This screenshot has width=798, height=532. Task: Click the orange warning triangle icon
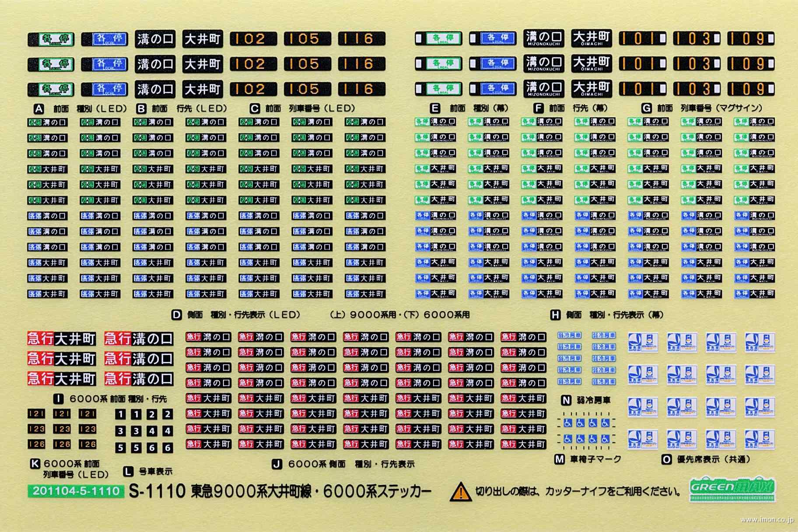tap(461, 492)
